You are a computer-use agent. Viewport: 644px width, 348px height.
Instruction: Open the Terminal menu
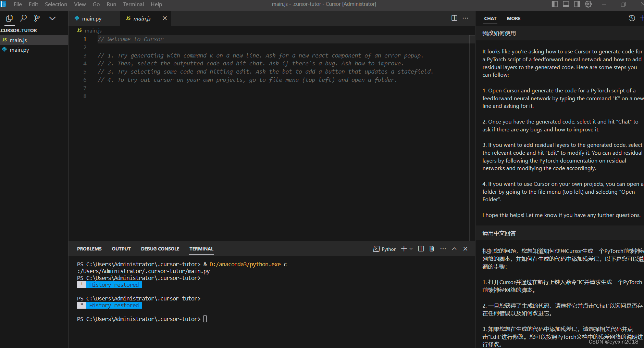[x=134, y=4]
